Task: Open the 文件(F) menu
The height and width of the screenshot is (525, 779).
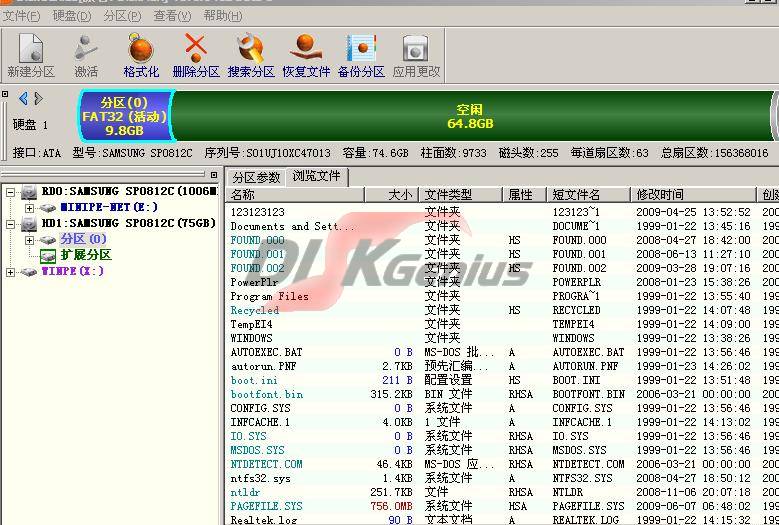Action: click(21, 16)
